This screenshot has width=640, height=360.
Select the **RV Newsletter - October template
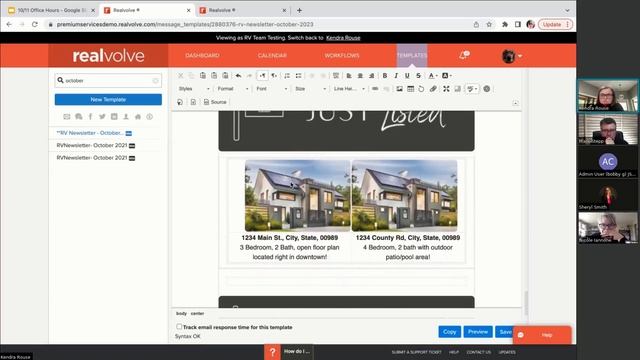tap(90, 133)
